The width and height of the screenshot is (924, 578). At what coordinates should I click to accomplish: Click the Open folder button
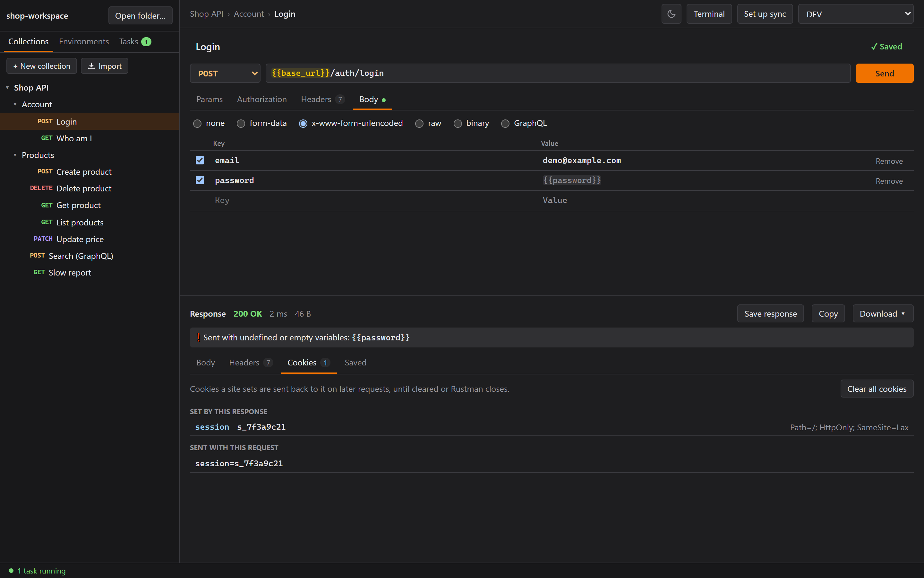(x=140, y=16)
